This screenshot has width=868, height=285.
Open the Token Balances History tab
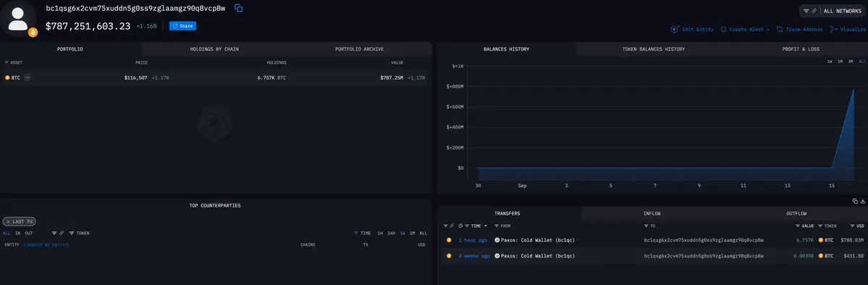pyautogui.click(x=653, y=49)
